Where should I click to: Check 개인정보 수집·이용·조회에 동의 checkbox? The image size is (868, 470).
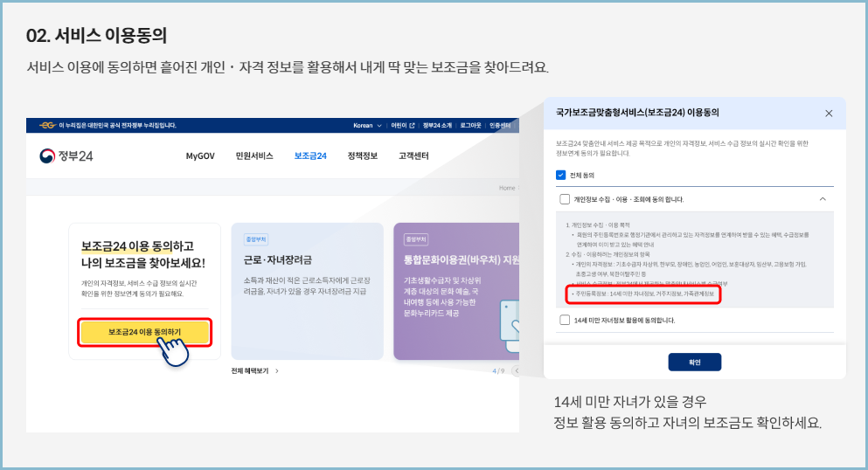coord(565,199)
